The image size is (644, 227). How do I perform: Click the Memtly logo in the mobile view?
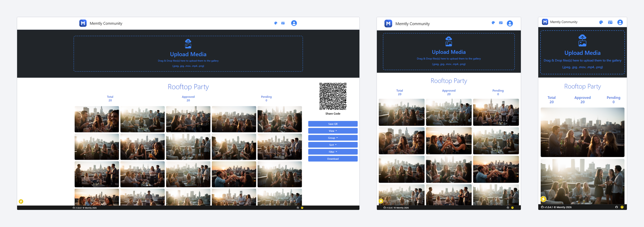point(545,22)
